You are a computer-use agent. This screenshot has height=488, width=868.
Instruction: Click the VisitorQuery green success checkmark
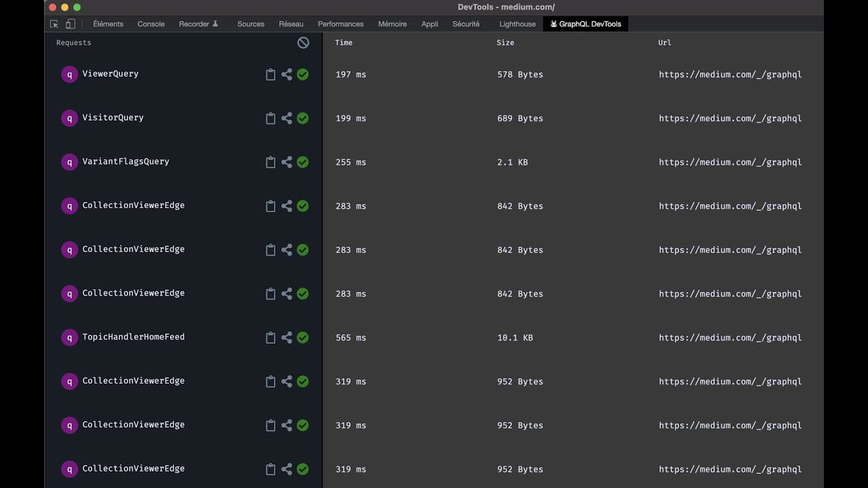(303, 119)
